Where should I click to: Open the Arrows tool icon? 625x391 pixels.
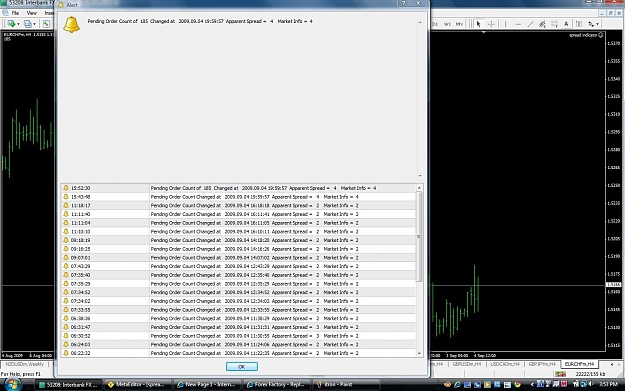click(x=591, y=24)
